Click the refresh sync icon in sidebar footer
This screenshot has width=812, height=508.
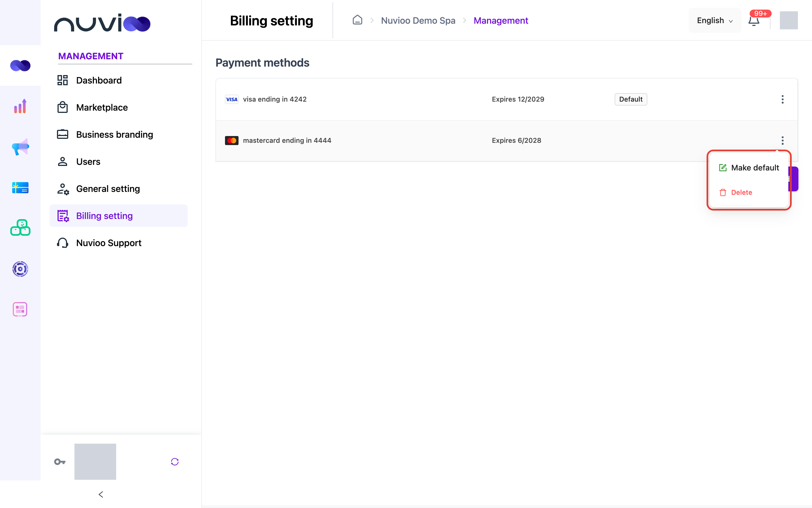tap(175, 462)
